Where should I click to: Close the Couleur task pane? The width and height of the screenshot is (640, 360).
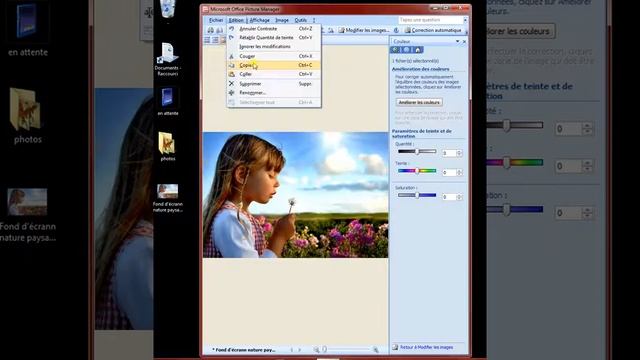pyautogui.click(x=464, y=41)
